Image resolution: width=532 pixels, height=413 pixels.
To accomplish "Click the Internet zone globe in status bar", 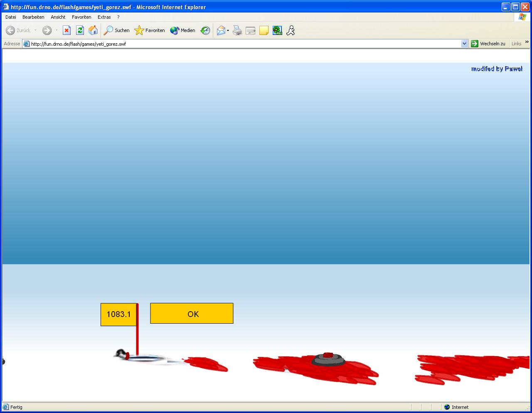I will tap(447, 407).
